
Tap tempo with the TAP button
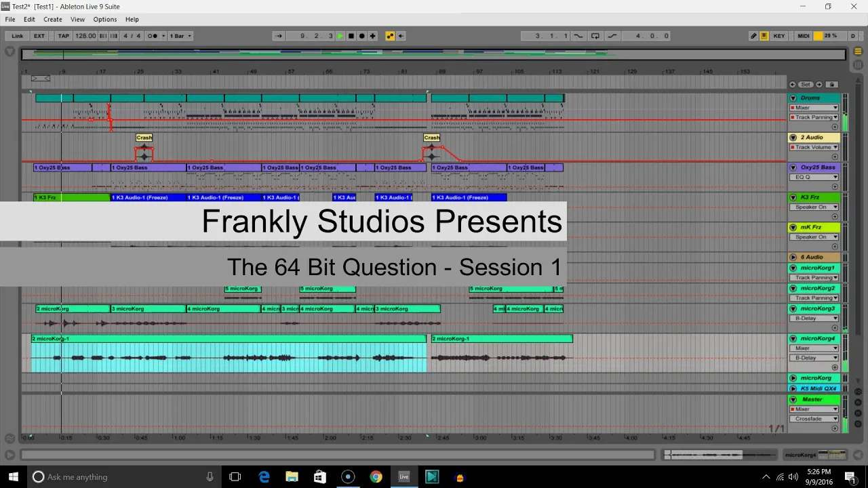[63, 36]
